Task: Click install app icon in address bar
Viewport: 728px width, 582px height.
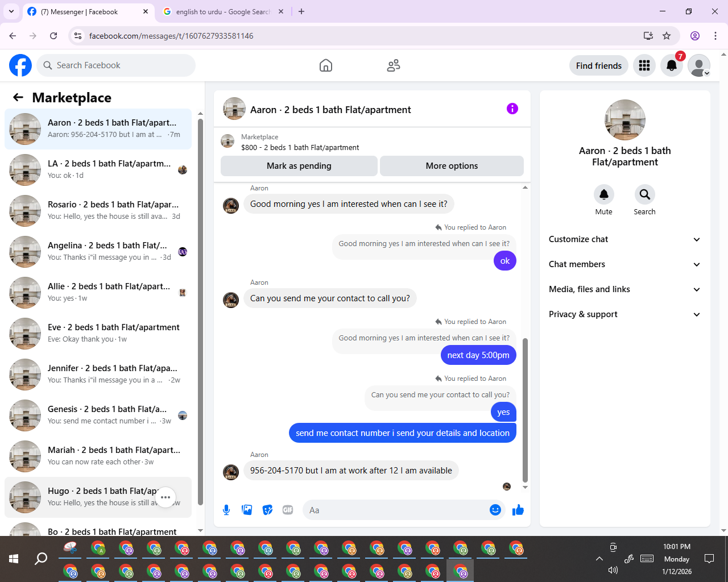Action: point(648,36)
